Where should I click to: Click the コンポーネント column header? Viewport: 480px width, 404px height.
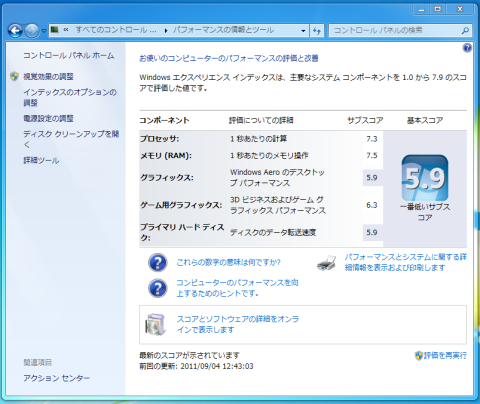pyautogui.click(x=164, y=120)
